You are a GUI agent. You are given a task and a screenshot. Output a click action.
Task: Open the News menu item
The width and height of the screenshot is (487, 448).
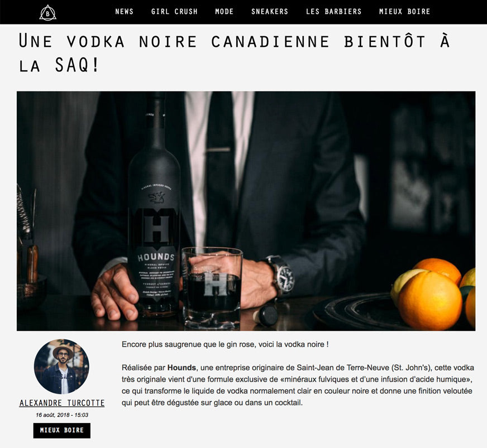[x=124, y=12]
